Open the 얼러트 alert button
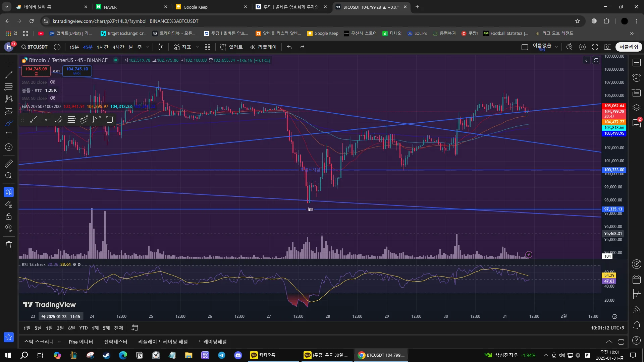Viewport: 644px width, 362px height. (231, 47)
